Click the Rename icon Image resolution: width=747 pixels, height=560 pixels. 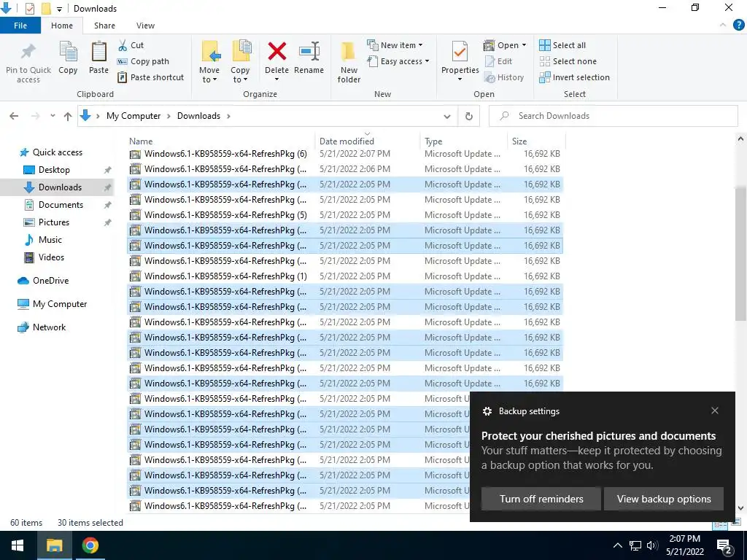309,52
